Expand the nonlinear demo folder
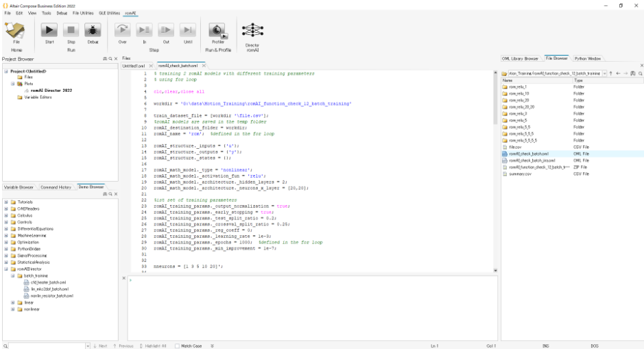644x349 pixels. click(x=13, y=309)
